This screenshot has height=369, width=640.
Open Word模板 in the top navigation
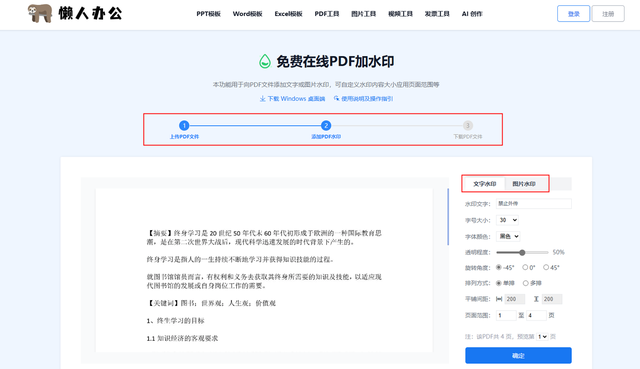[247, 13]
